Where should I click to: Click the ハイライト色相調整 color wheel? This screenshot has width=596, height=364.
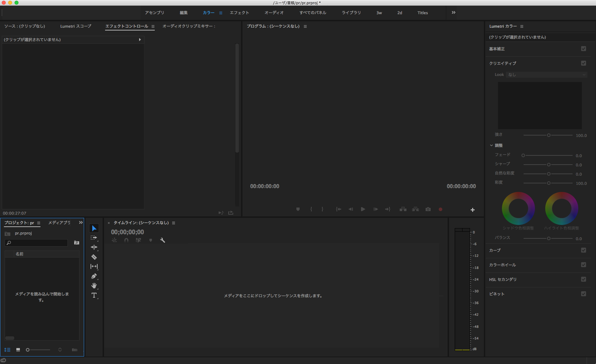pyautogui.click(x=562, y=208)
